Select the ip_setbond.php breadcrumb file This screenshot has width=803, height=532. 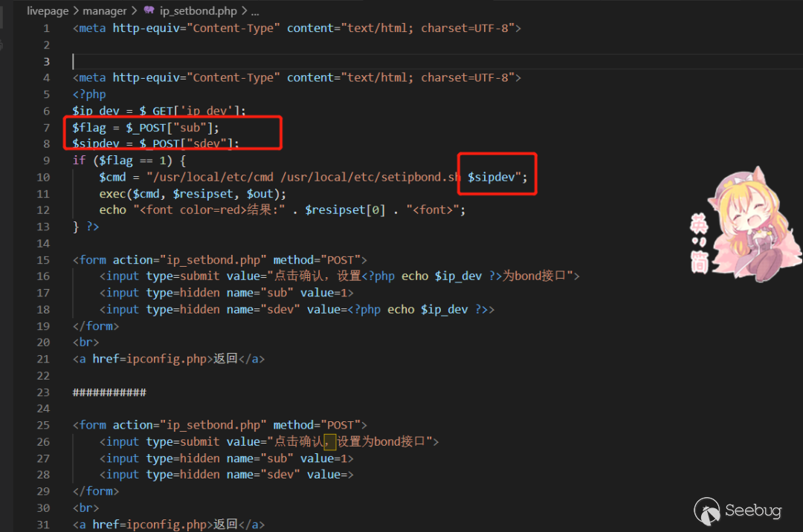(x=199, y=10)
